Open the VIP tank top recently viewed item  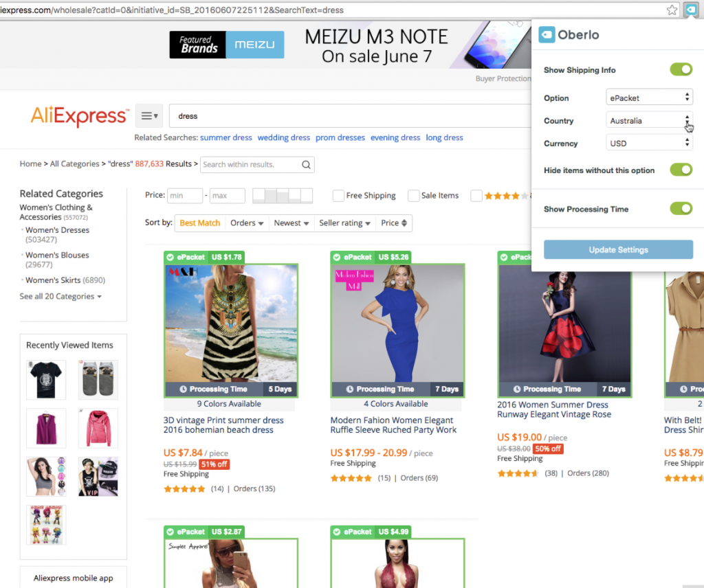point(98,476)
